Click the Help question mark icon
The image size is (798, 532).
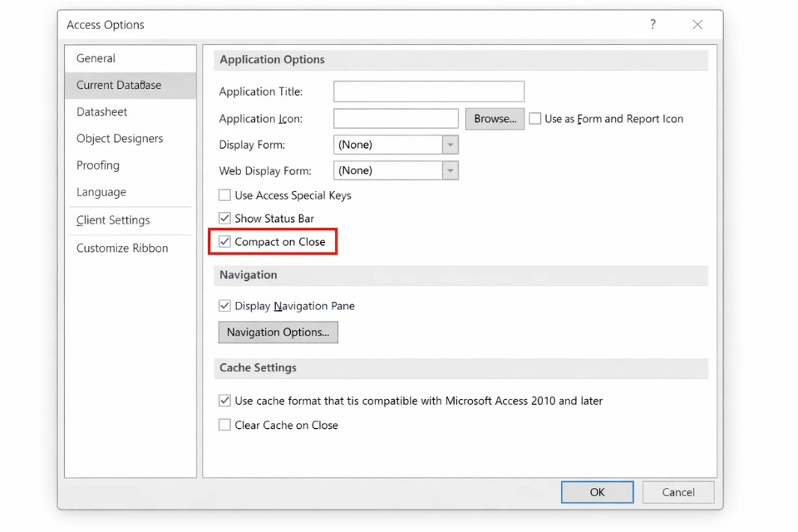[653, 25]
